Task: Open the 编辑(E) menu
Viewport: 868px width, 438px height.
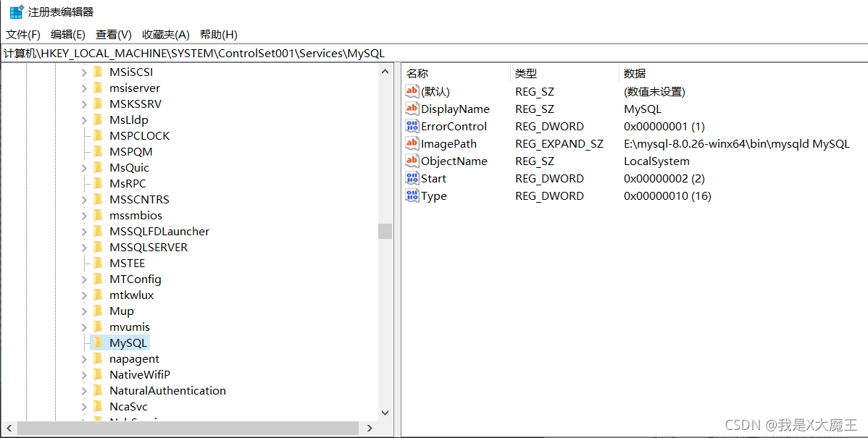Action: (x=67, y=35)
